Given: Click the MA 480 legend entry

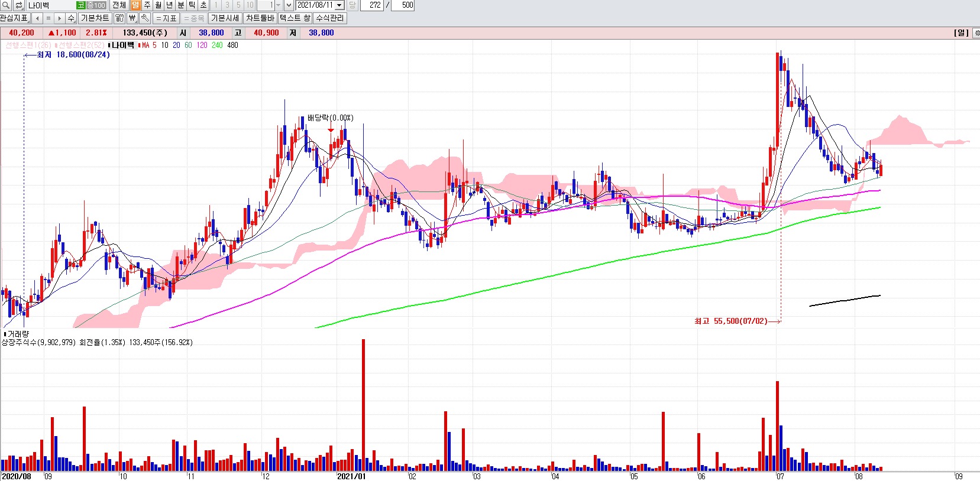Looking at the screenshot, I should coord(232,45).
